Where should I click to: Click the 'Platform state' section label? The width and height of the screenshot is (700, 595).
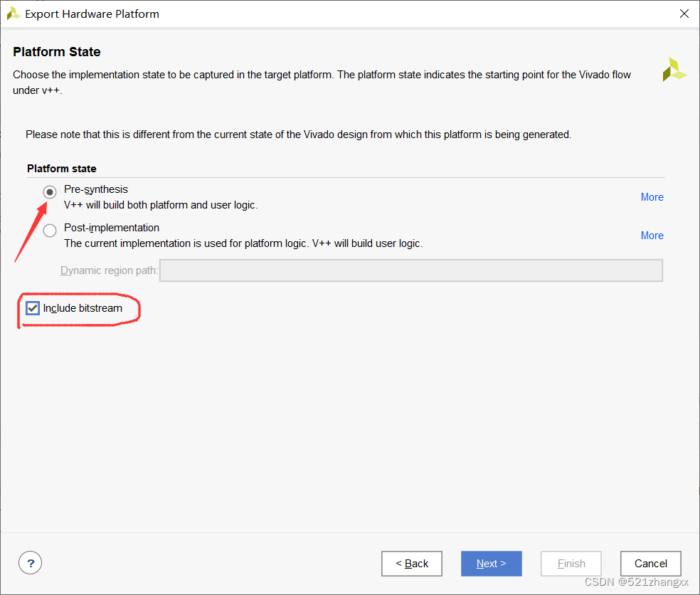[62, 169]
